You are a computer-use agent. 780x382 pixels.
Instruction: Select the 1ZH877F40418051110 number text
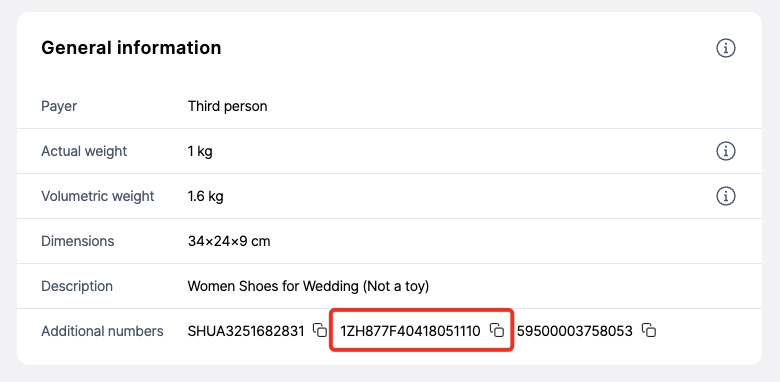[x=410, y=331]
